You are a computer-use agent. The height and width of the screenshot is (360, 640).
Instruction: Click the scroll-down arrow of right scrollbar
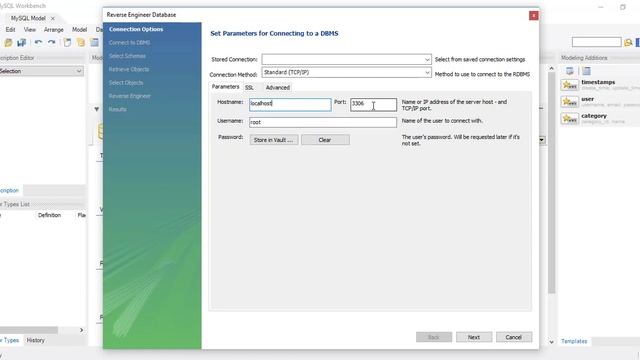click(551, 342)
